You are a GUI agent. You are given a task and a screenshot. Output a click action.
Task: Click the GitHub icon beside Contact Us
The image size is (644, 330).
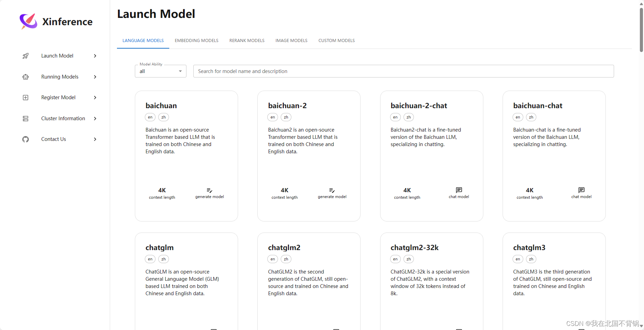[25, 139]
